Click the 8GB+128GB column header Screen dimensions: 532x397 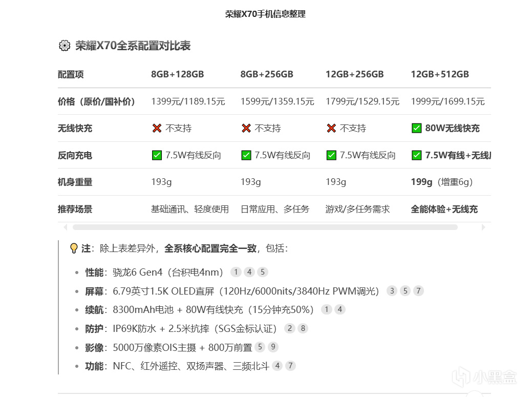pyautogui.click(x=178, y=74)
